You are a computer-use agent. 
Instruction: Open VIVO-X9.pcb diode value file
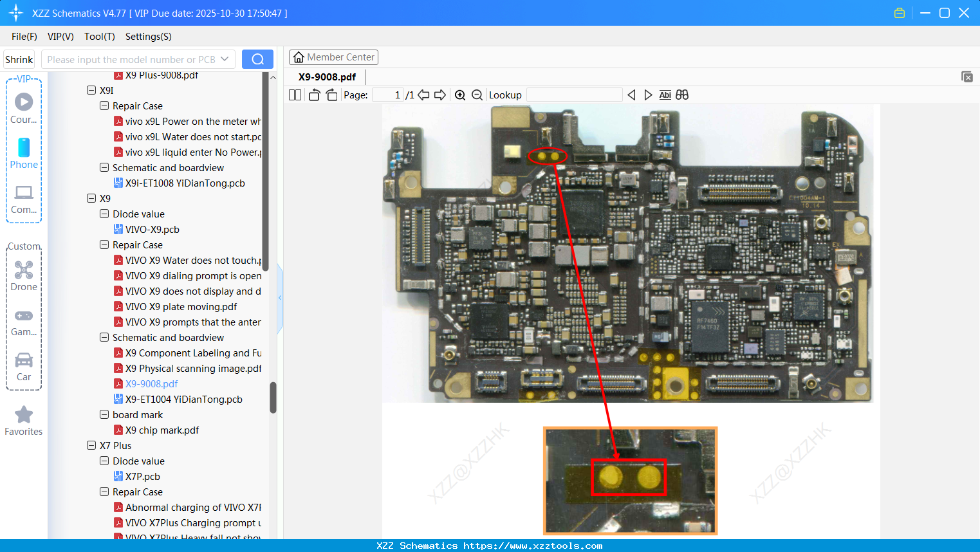point(153,230)
